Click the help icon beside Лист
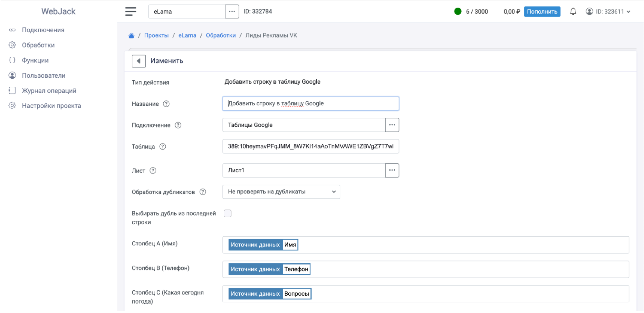 click(153, 171)
